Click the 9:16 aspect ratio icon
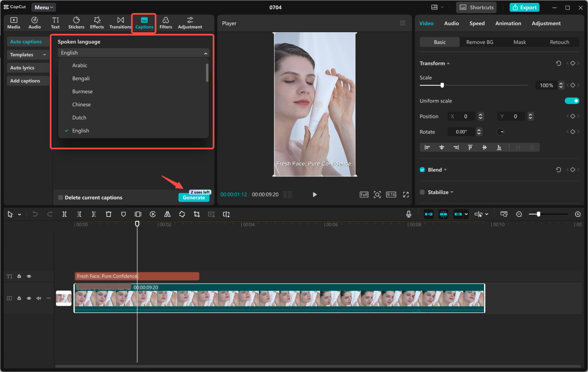Image resolution: width=588 pixels, height=372 pixels. pyautogui.click(x=391, y=195)
